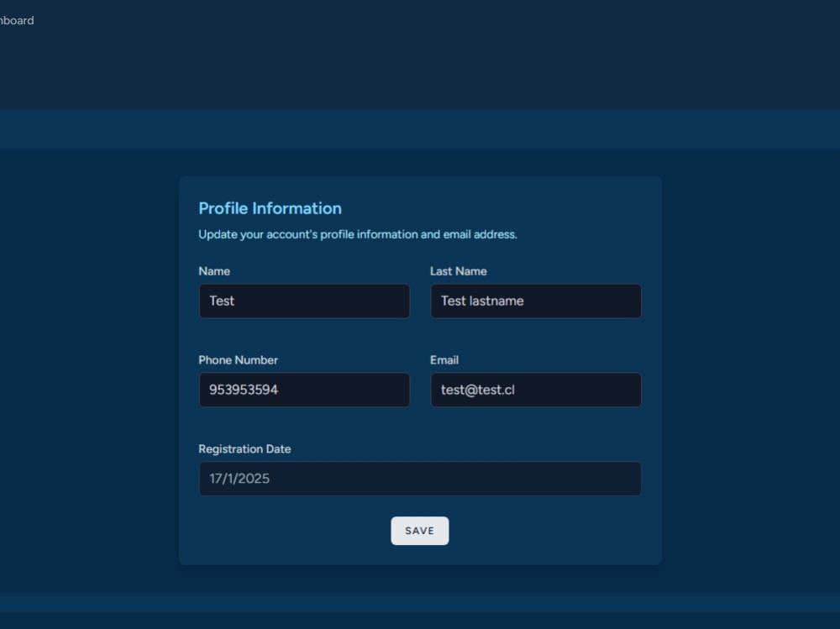Image resolution: width=840 pixels, height=629 pixels.
Task: Click the Registration Date field
Action: [x=420, y=479]
